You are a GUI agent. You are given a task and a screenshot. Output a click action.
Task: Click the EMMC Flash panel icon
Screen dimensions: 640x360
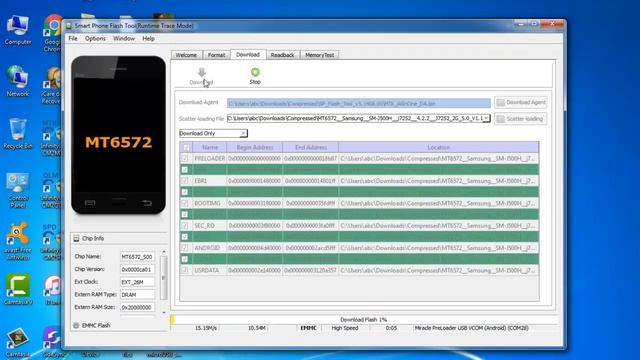[76, 325]
